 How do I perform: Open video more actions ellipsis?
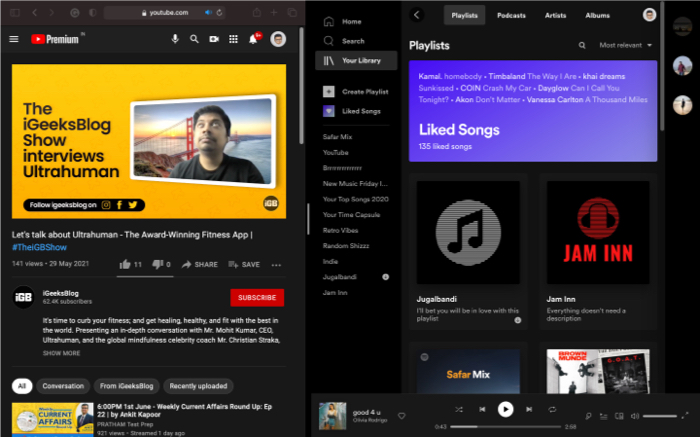(x=276, y=265)
